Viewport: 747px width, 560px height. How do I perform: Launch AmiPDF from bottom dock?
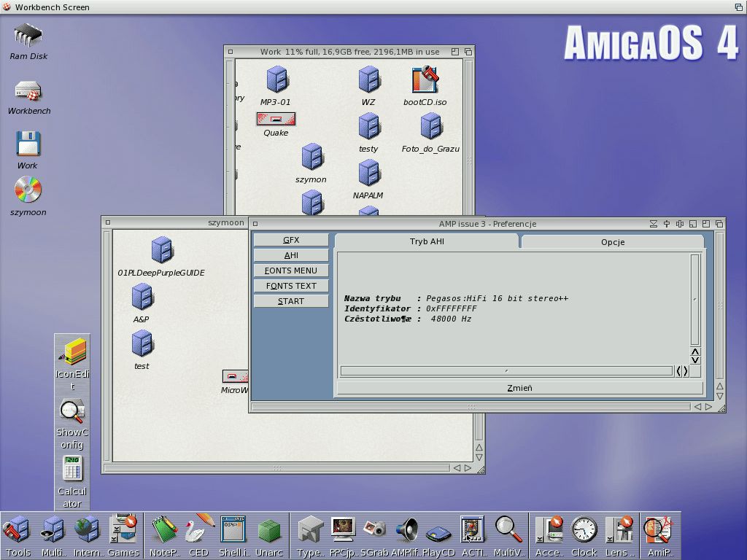[x=659, y=536]
